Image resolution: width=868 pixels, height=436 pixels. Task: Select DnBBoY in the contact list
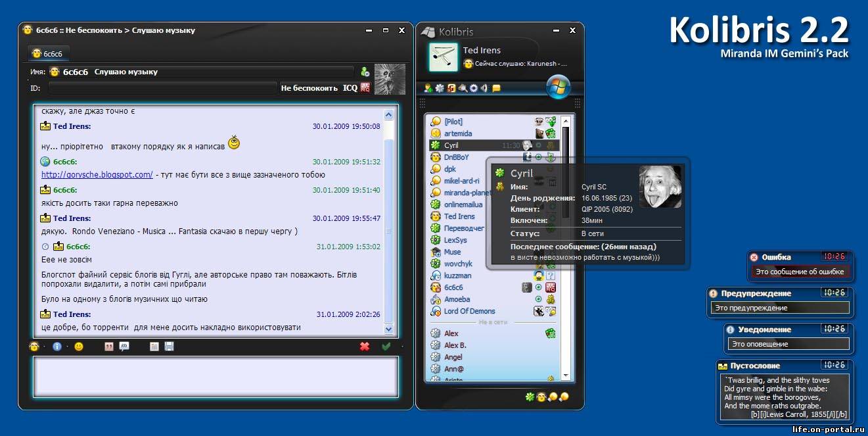[x=493, y=157]
